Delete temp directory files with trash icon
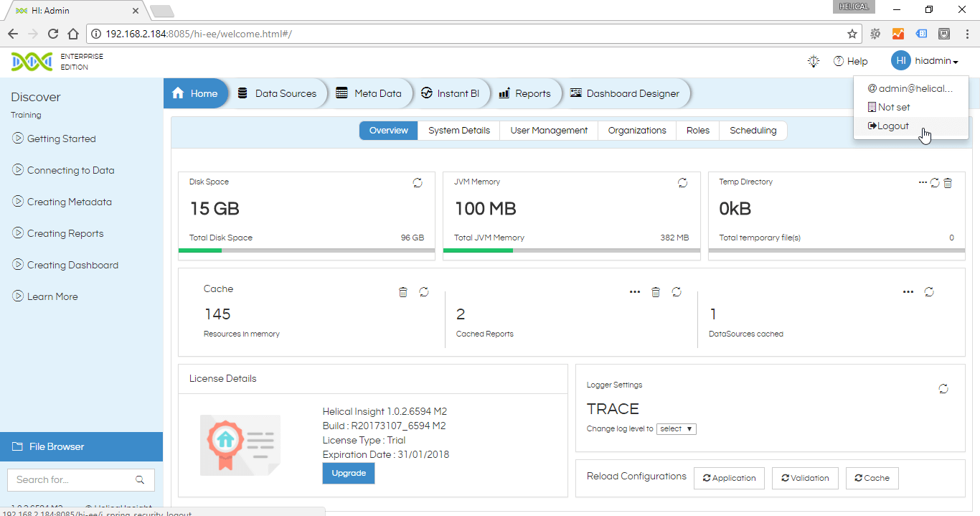 [x=948, y=183]
